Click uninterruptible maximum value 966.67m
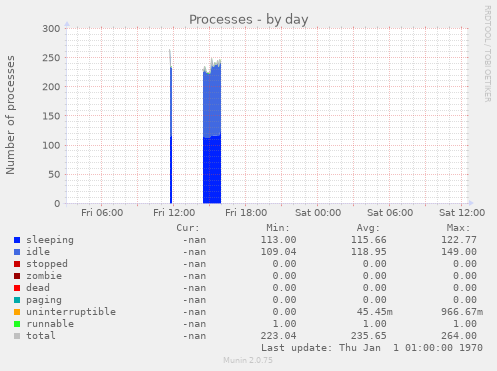 (462, 312)
